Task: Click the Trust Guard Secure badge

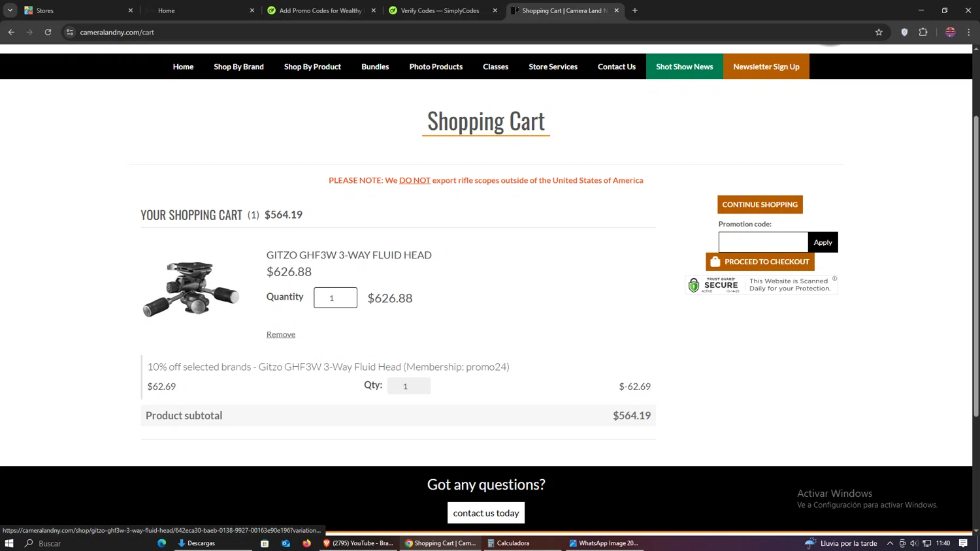Action: 760,285
